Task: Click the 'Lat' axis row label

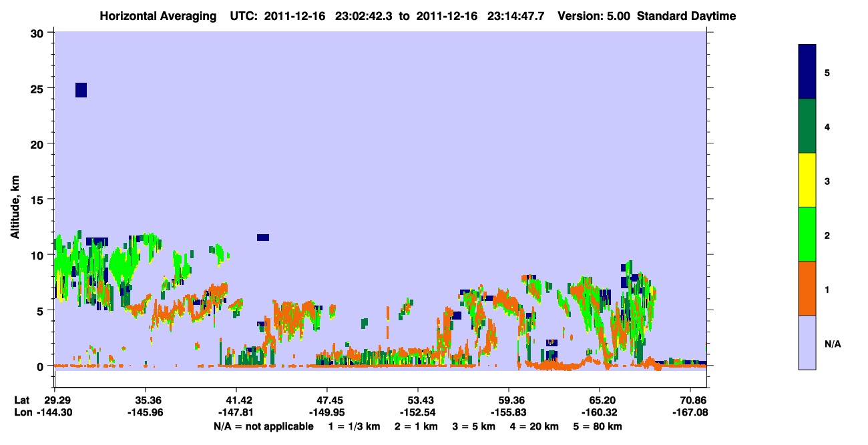Action: tap(21, 400)
